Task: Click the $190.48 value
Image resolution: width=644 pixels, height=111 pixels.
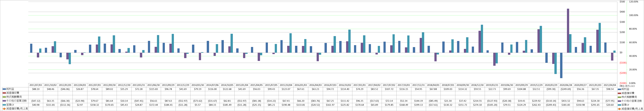Action: click(x=286, y=105)
